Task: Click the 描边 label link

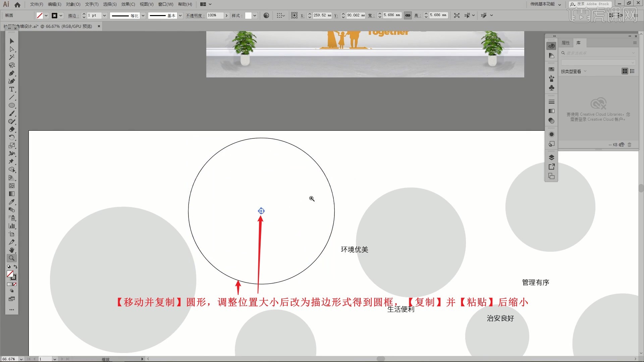Action: coord(73,16)
